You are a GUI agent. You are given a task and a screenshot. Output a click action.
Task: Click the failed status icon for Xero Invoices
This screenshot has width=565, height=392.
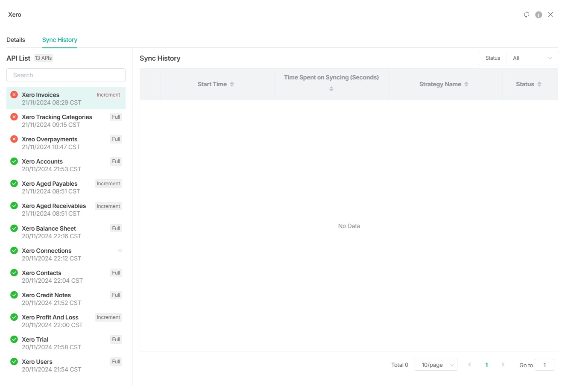(x=14, y=95)
